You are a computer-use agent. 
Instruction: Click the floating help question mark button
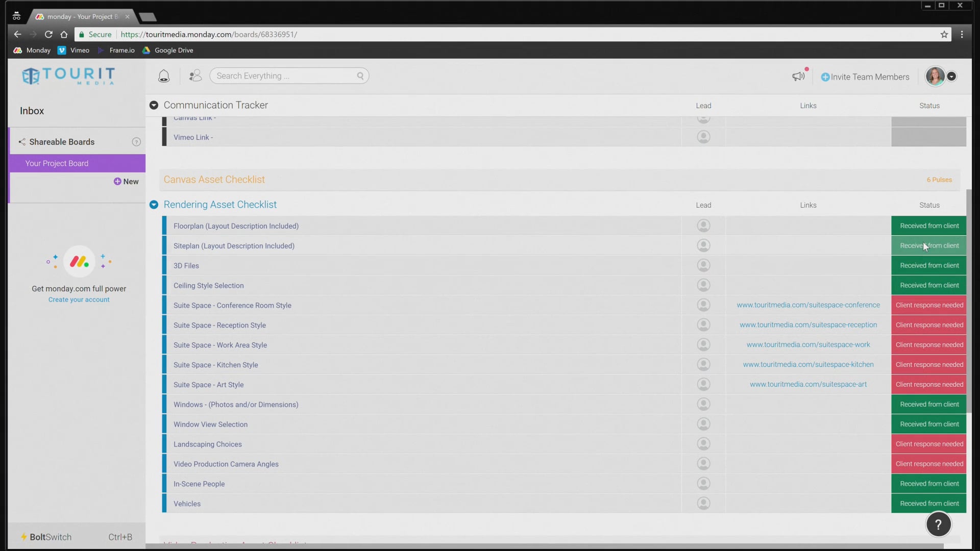[x=938, y=524]
